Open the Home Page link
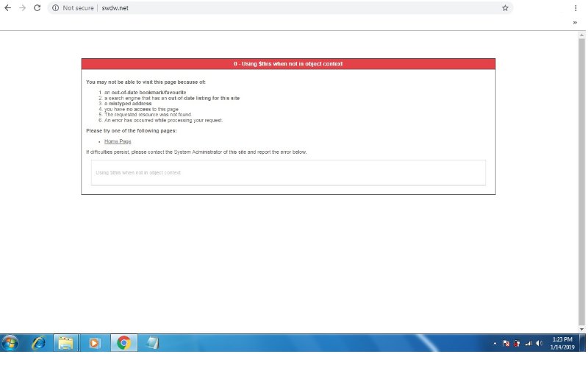The width and height of the screenshot is (588, 368). [x=118, y=141]
